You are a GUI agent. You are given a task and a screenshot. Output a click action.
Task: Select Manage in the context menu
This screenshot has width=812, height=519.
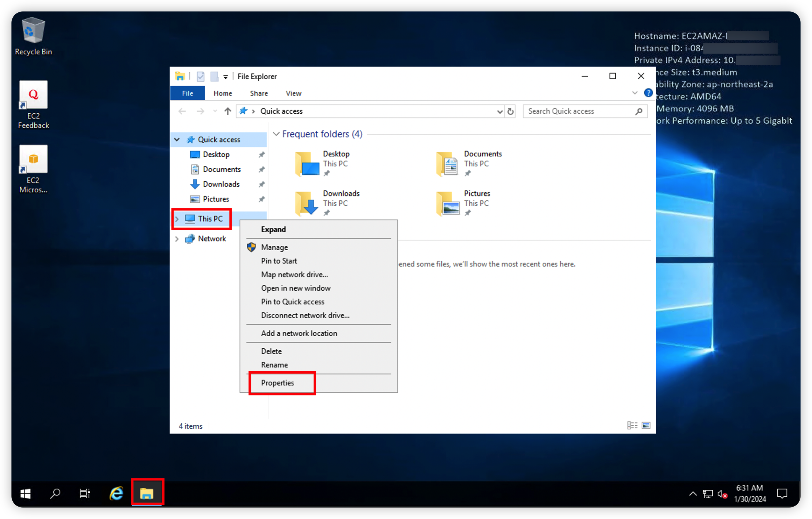[274, 247]
